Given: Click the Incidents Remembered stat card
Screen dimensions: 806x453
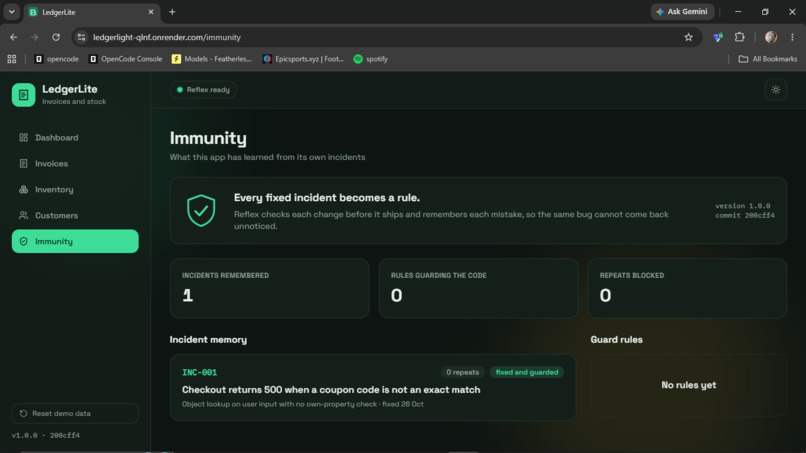Looking at the screenshot, I should click(269, 288).
